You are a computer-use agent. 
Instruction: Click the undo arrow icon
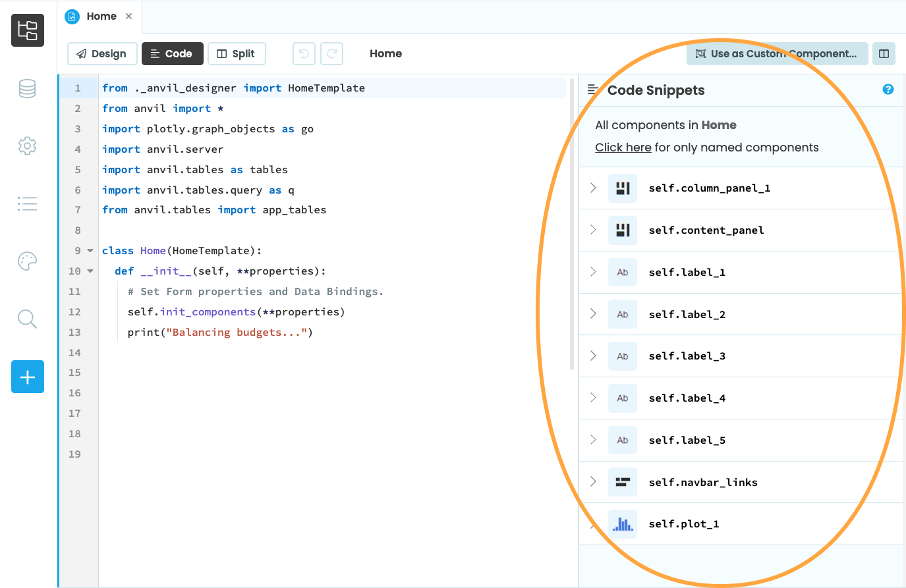pyautogui.click(x=304, y=53)
